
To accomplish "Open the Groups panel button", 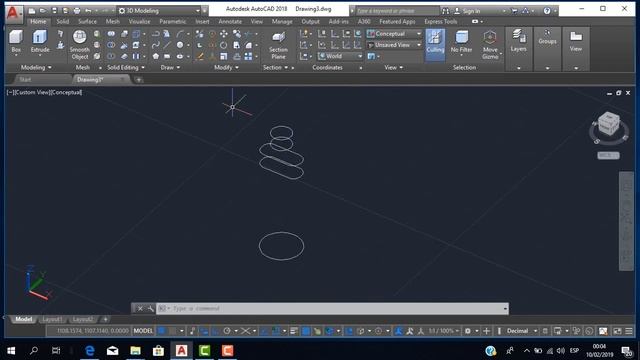I will [x=547, y=38].
